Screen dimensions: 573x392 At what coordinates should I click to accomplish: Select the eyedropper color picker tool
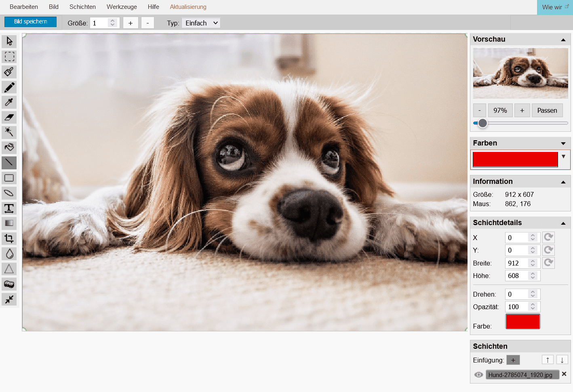coord(9,102)
